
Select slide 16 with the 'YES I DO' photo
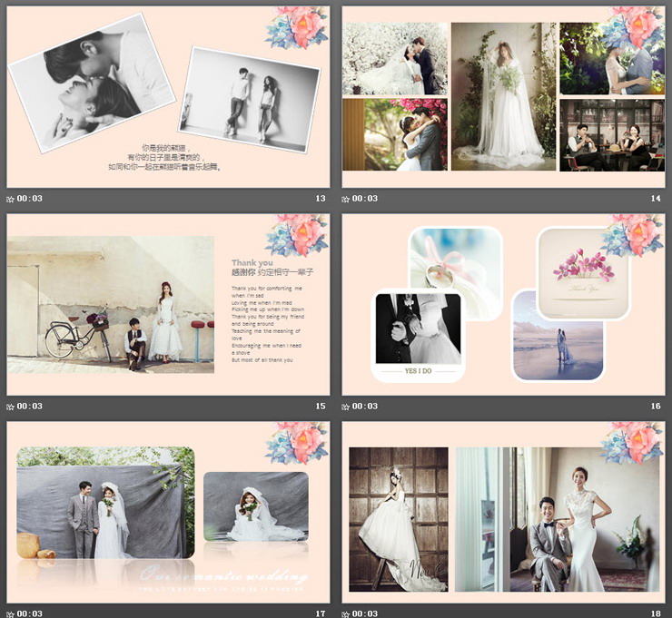pos(503,304)
